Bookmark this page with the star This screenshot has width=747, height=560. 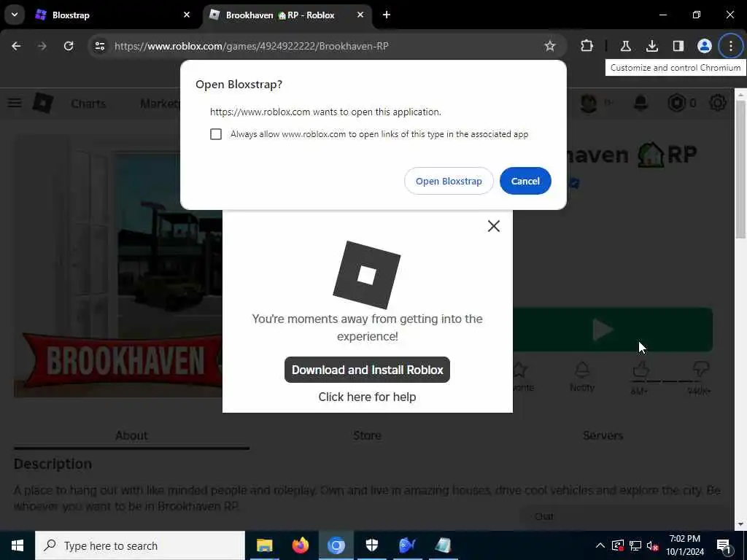coord(550,46)
